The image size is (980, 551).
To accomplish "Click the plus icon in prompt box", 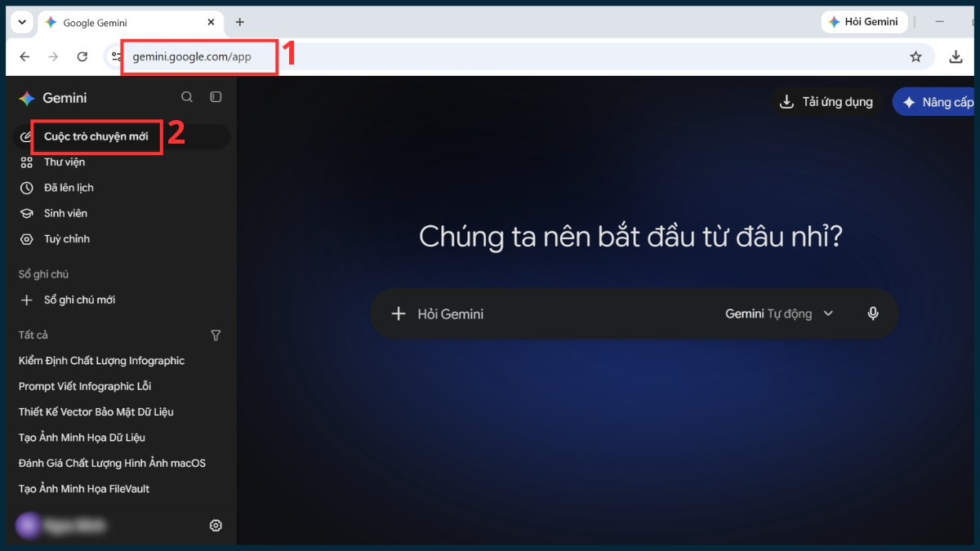I will tap(399, 313).
